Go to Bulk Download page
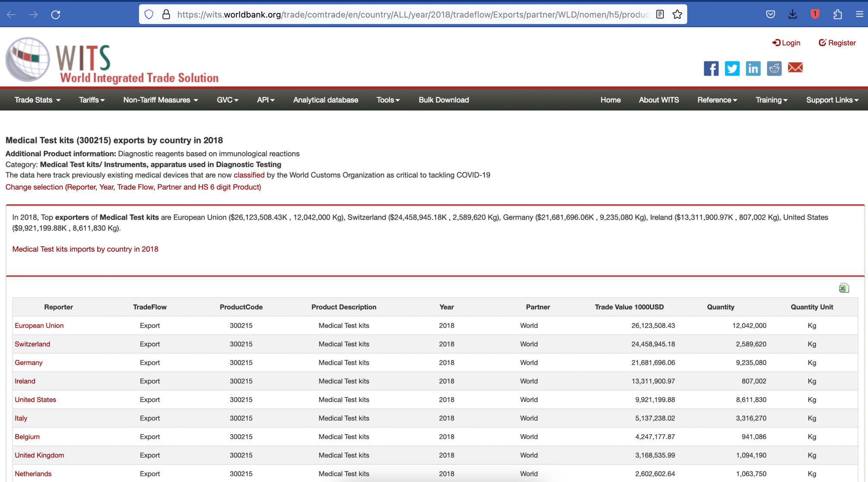The width and height of the screenshot is (868, 482). [444, 100]
